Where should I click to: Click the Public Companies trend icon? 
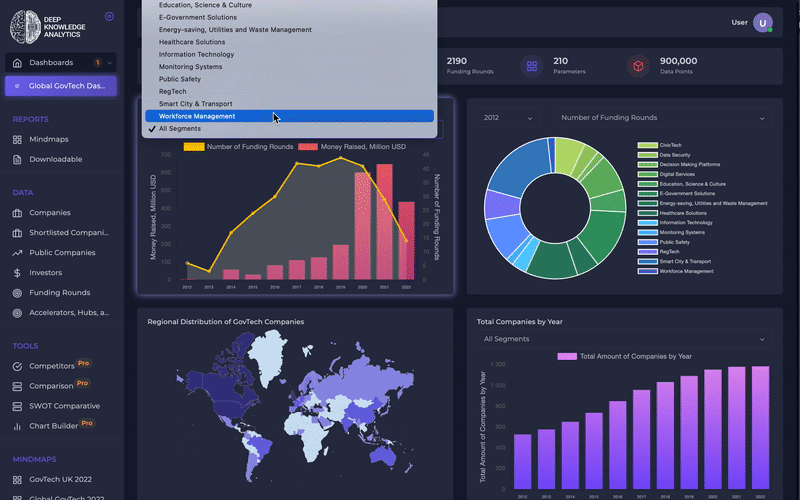click(x=17, y=253)
